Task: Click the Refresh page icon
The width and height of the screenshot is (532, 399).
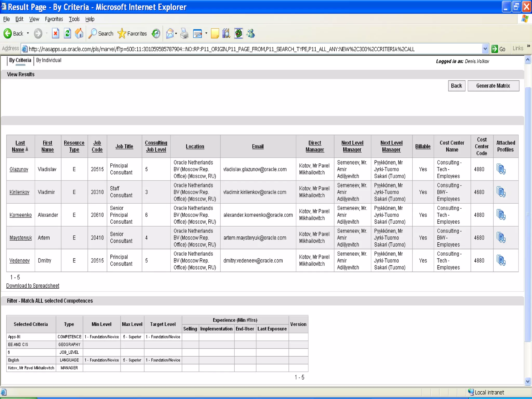Action: (x=67, y=34)
